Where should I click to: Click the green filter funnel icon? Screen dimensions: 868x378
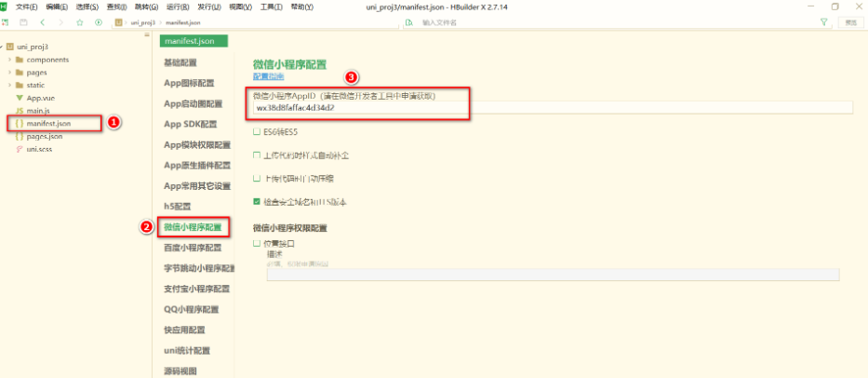[x=823, y=22]
